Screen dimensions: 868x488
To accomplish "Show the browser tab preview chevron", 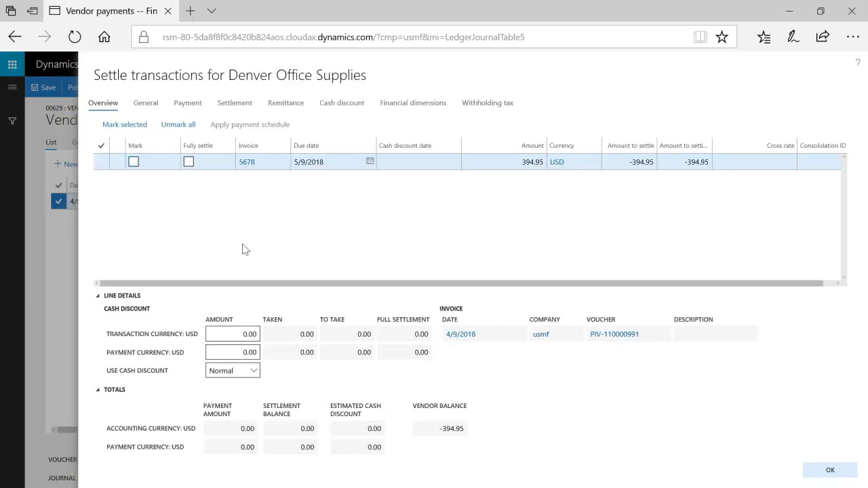I will [212, 11].
